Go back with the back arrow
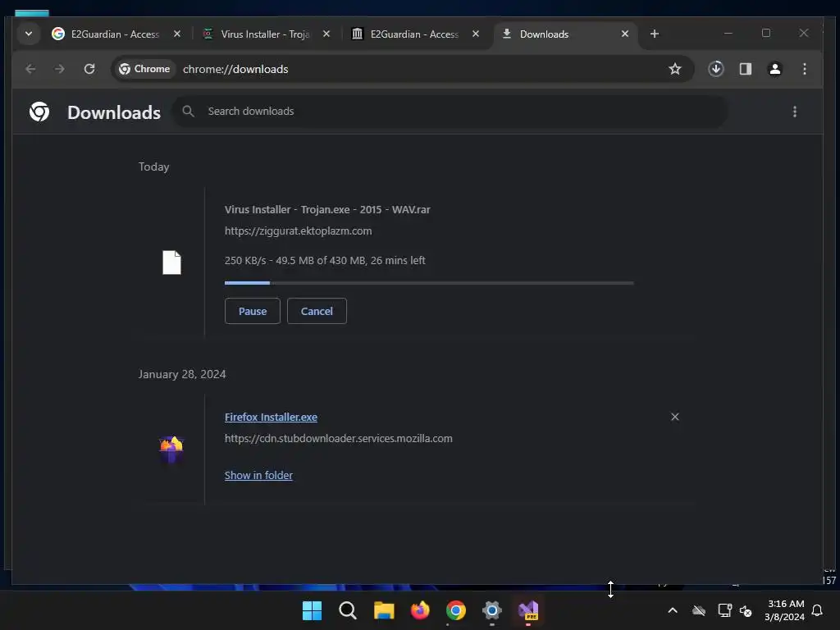This screenshot has width=840, height=630. tap(30, 69)
